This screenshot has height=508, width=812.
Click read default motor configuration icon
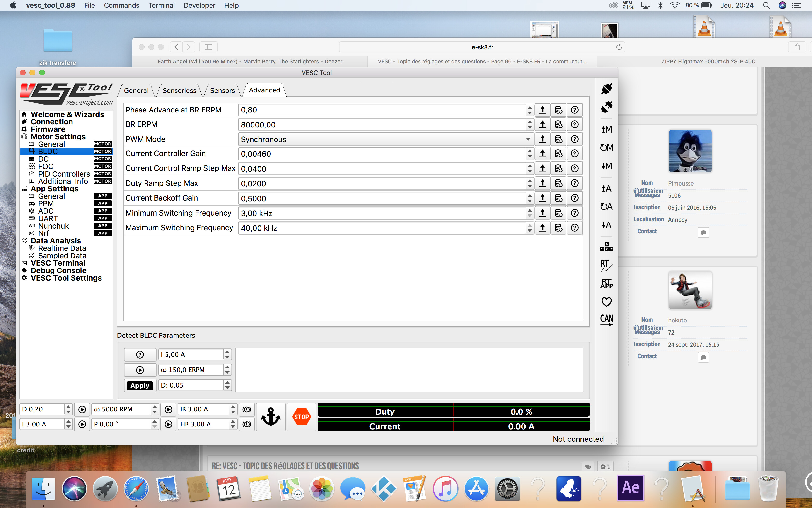point(606,148)
